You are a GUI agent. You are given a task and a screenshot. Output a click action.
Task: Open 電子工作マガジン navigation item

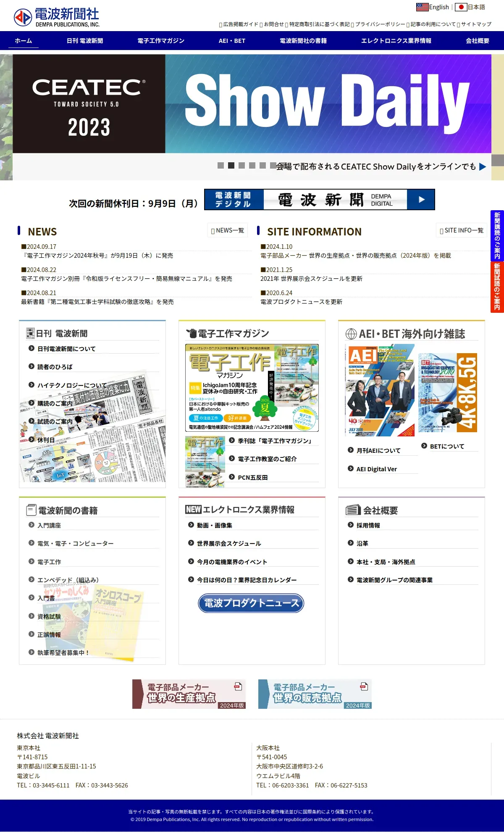[161, 41]
